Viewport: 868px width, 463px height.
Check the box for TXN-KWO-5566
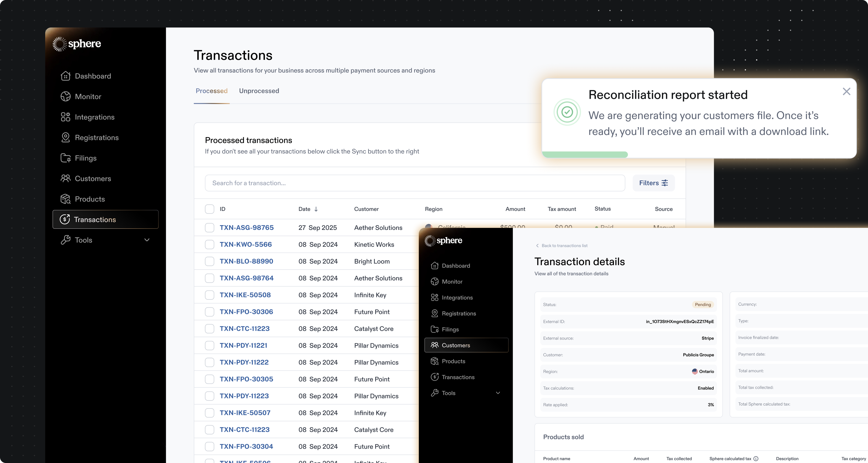[x=210, y=245]
